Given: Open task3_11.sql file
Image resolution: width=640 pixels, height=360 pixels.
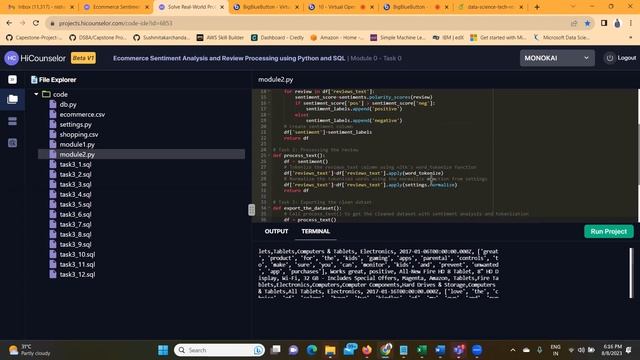Looking at the screenshot, I should (x=77, y=264).
